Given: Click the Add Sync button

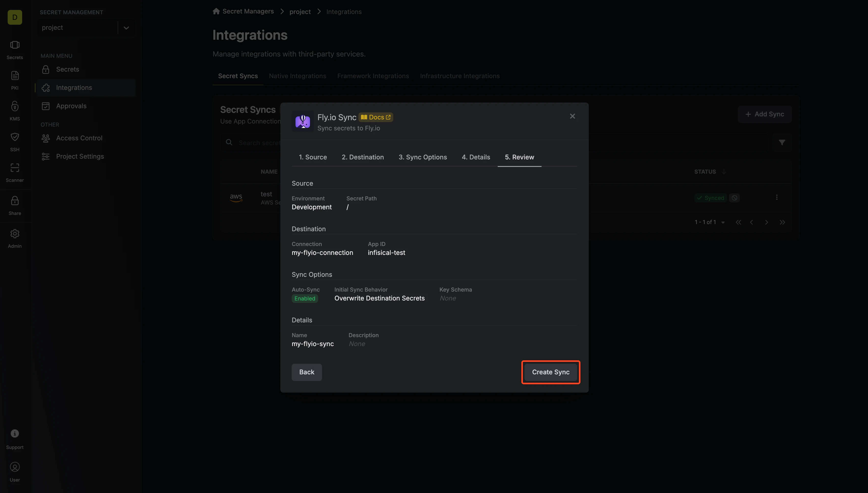Looking at the screenshot, I should coord(764,114).
